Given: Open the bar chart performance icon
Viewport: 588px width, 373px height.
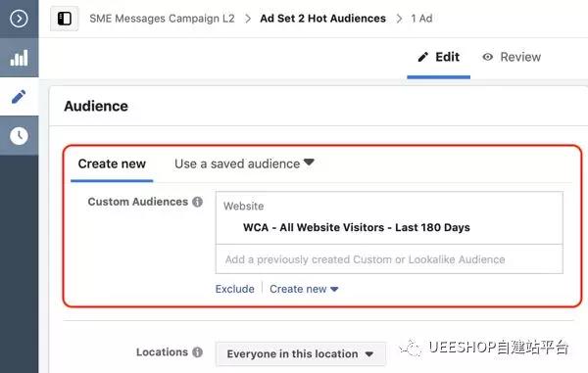Looking at the screenshot, I should (19, 58).
